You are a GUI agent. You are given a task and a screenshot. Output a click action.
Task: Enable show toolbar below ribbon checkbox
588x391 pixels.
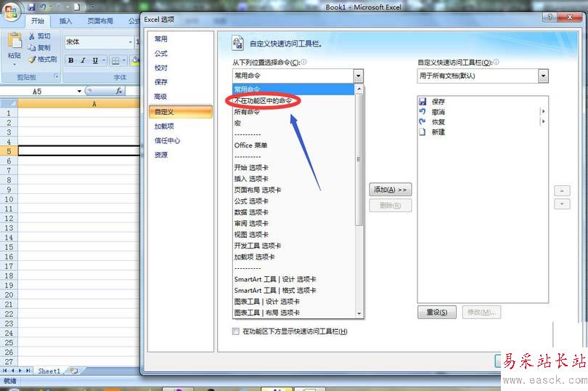click(236, 331)
